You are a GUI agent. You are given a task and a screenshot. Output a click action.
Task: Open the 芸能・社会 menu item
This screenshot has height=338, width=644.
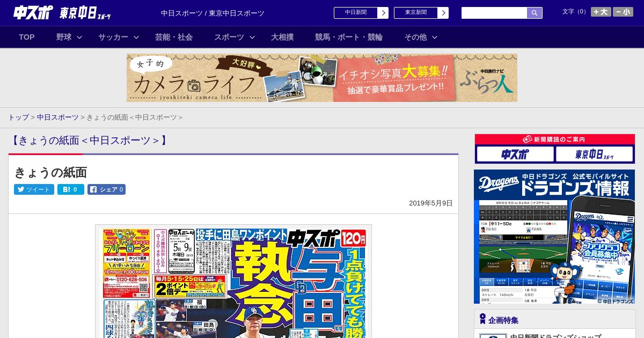(x=174, y=37)
